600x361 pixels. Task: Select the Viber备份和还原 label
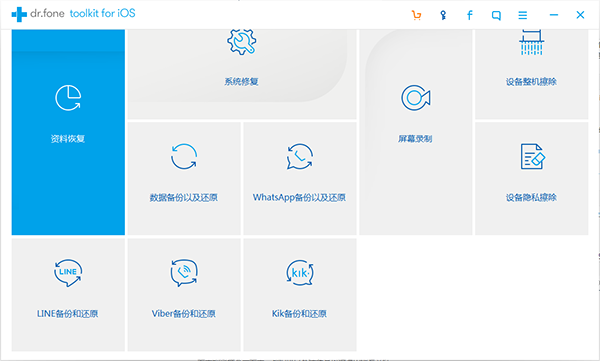(x=184, y=314)
